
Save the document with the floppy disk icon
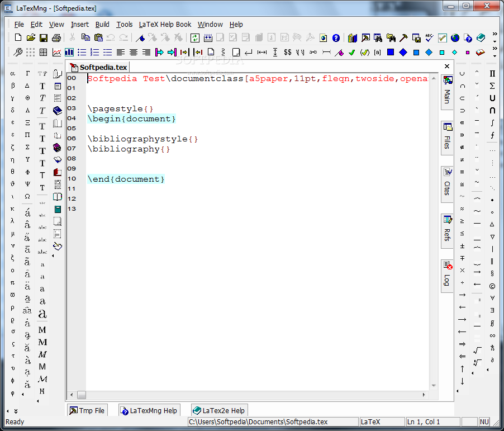click(44, 37)
